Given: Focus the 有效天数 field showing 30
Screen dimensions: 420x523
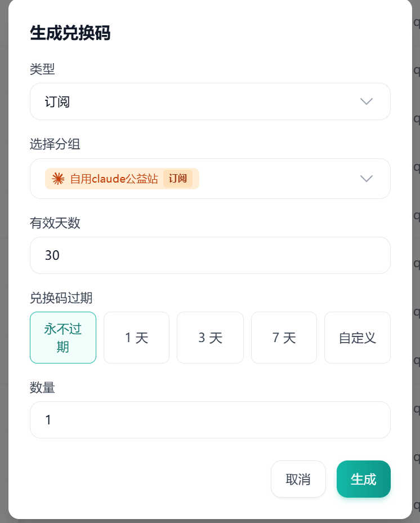Looking at the screenshot, I should pos(210,255).
